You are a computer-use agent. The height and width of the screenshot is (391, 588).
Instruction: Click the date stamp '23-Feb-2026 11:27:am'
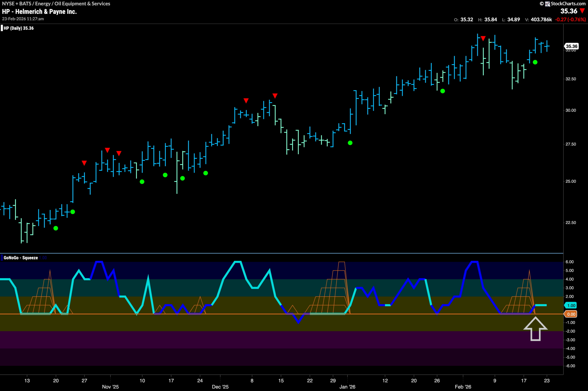(23, 19)
